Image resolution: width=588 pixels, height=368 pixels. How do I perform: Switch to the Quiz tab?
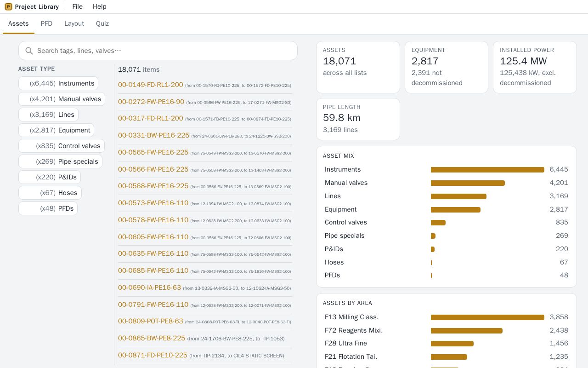pyautogui.click(x=102, y=23)
